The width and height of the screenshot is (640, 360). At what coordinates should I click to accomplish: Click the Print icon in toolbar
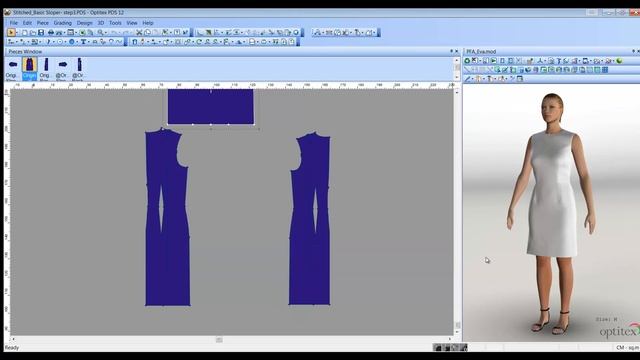click(x=51, y=32)
